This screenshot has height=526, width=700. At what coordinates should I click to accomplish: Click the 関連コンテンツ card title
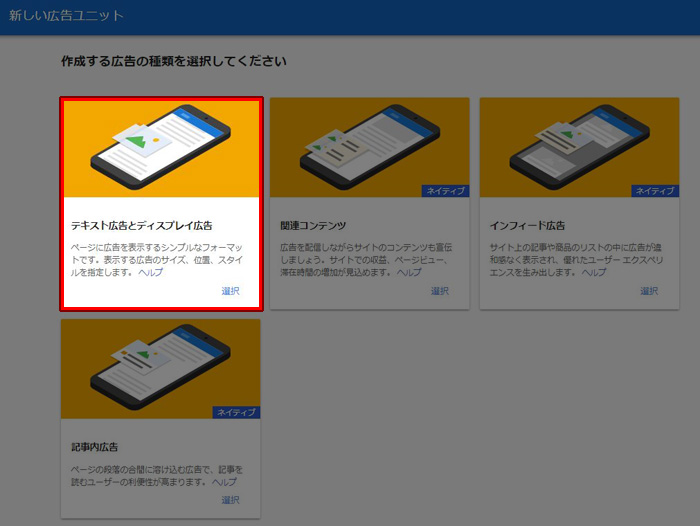(313, 226)
